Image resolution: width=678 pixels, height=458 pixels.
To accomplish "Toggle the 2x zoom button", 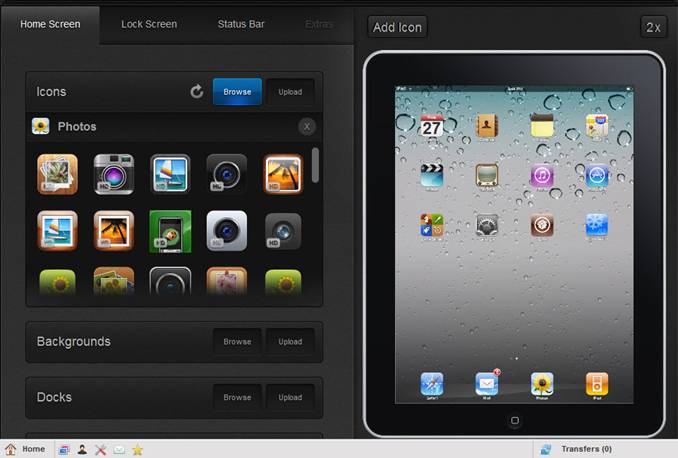I will pos(653,27).
